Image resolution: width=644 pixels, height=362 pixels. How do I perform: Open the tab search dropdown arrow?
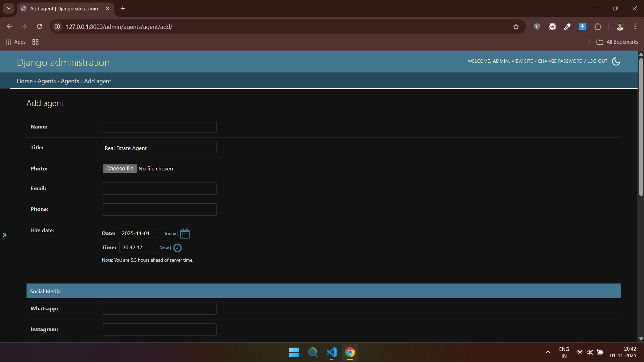pos(9,8)
